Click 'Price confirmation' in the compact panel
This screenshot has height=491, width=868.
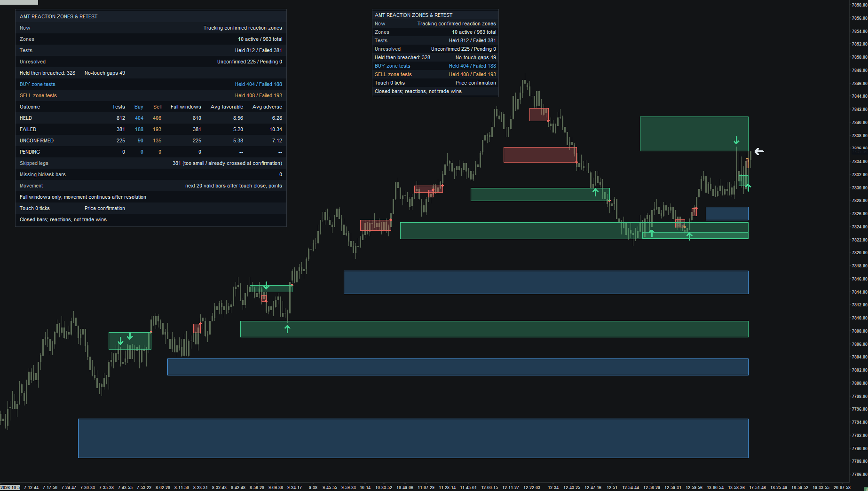tap(475, 83)
